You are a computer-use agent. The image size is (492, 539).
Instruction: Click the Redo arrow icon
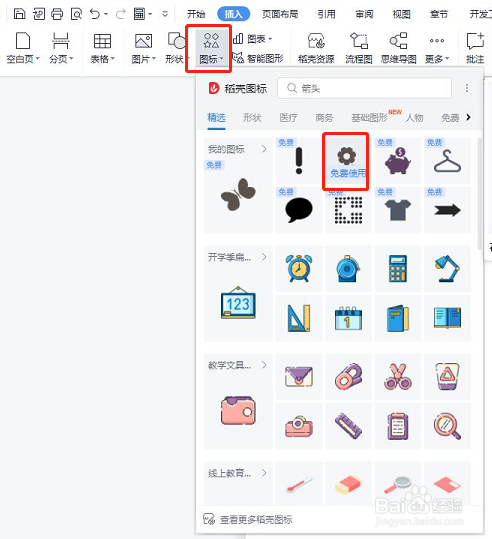(121, 14)
